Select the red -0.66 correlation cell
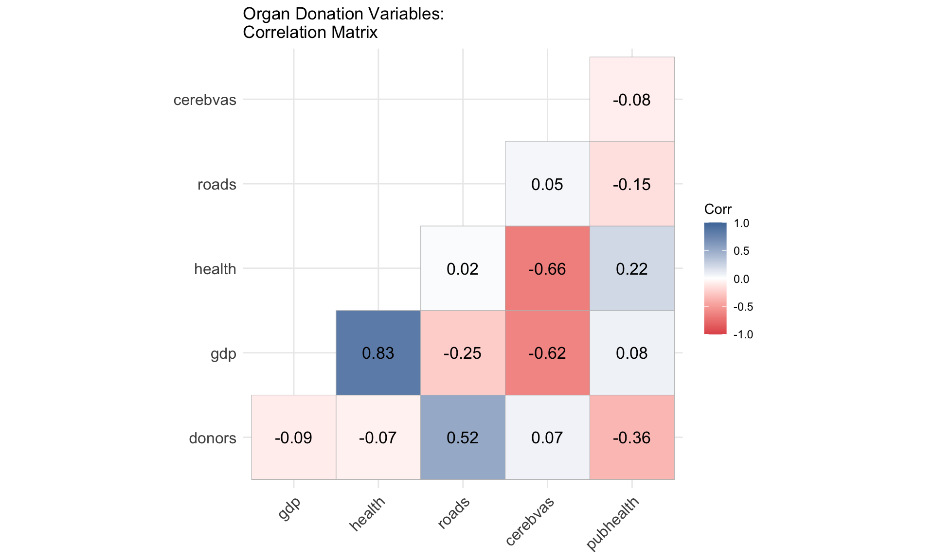Viewport: 934px width, 560px height. (x=547, y=268)
